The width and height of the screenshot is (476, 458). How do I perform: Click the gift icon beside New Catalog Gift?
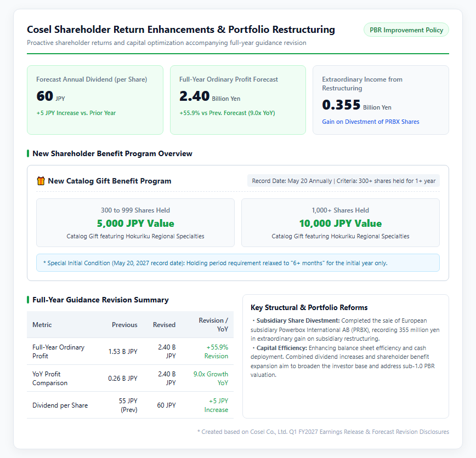(x=41, y=181)
